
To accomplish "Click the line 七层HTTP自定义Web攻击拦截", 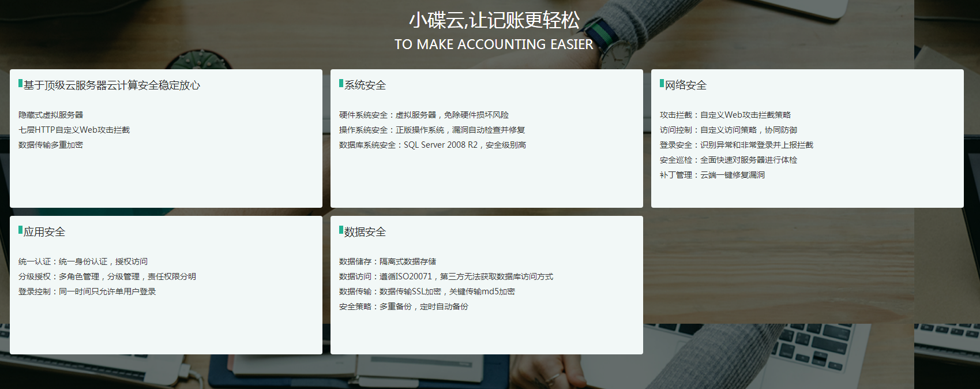I will tap(74, 130).
